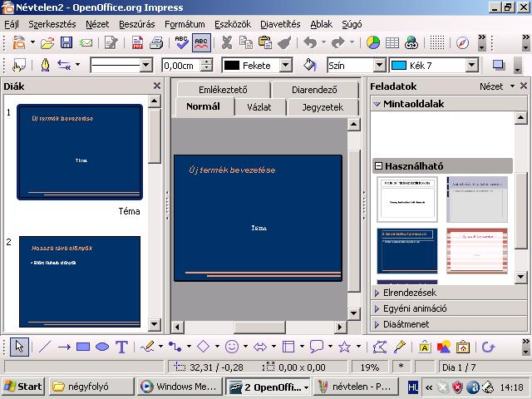Screen dimensions: 532x399
Task: Select the Text tool (T) in drawing toolbar
Action: 122,347
